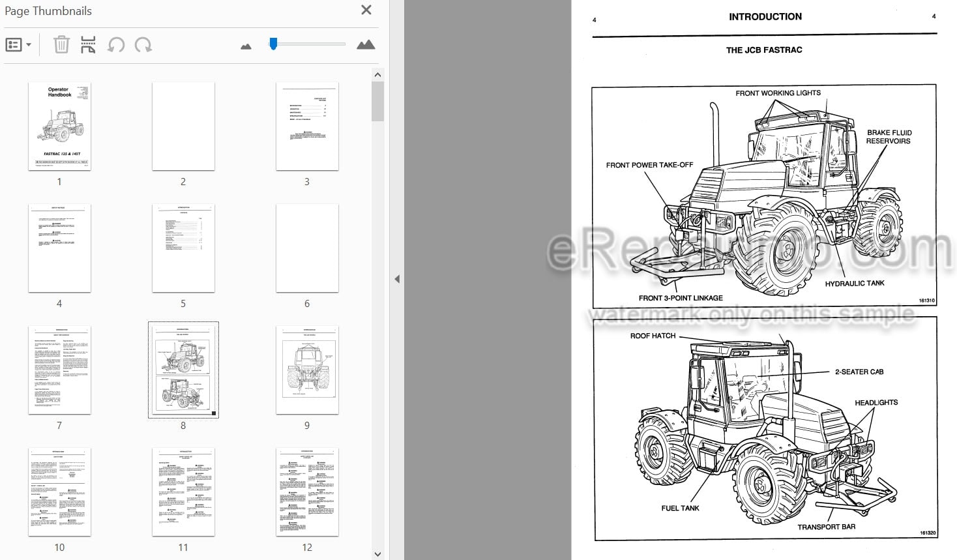957x560 pixels.
Task: Click the thumbnails panel scrollbar thumb
Action: 377,102
